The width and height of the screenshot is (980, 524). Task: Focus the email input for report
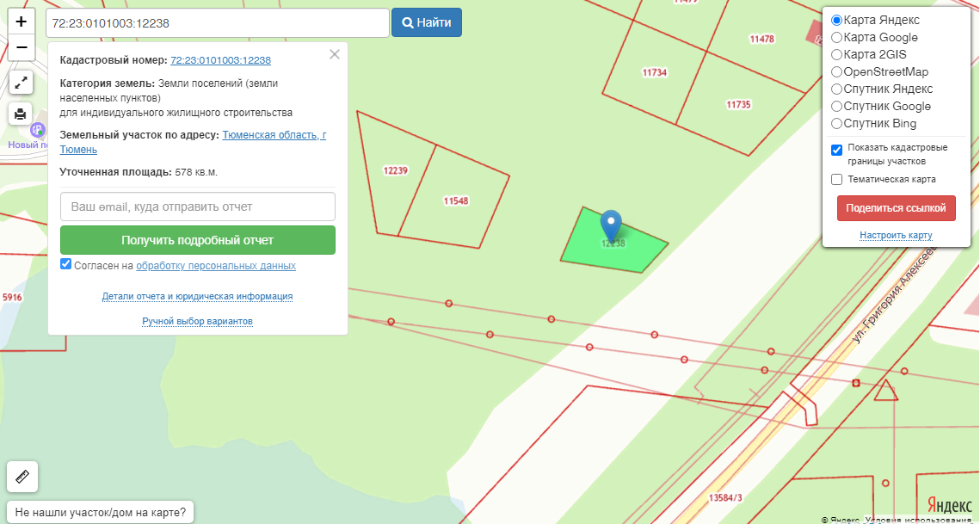198,207
